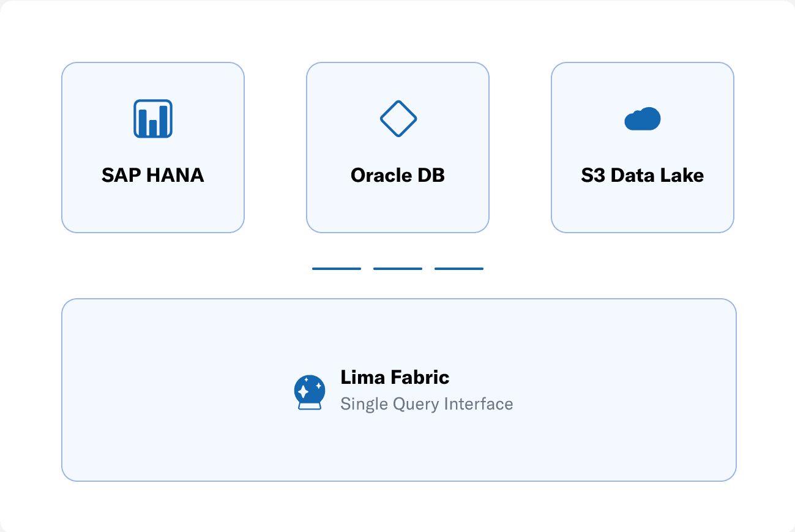
Task: Click the S3 Data Lake cloud icon
Action: pos(643,119)
